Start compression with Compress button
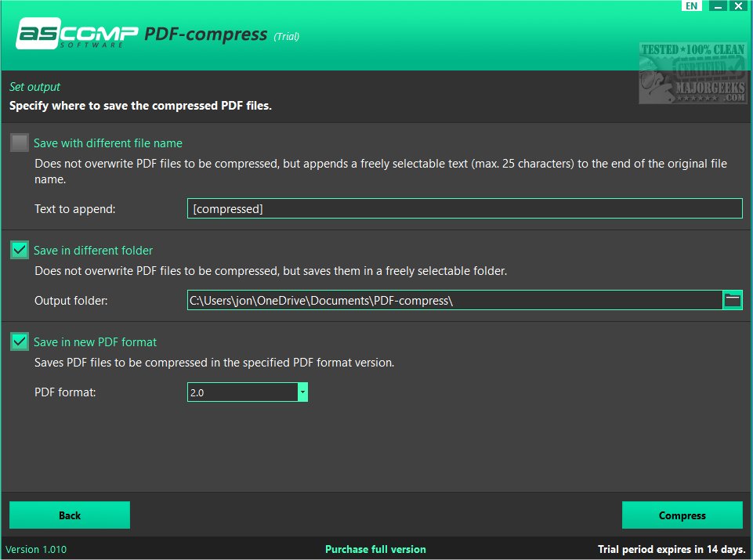 pyautogui.click(x=682, y=515)
